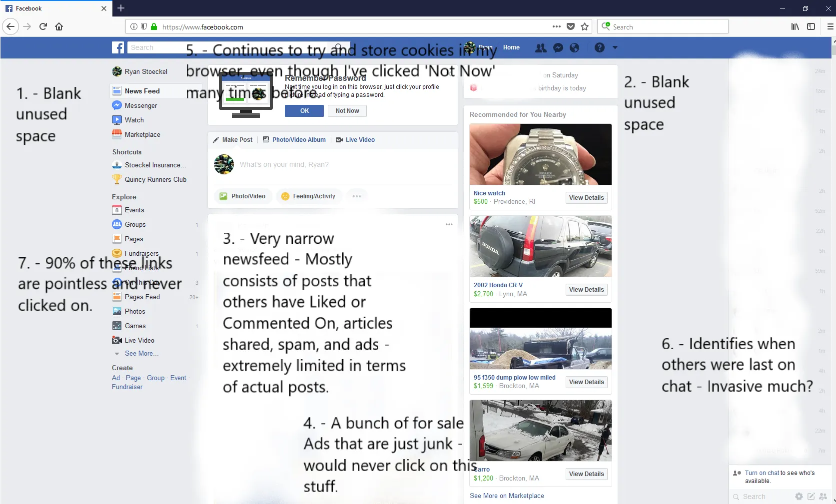
Task: Toggle the Firefox sidebar view
Action: point(811,27)
